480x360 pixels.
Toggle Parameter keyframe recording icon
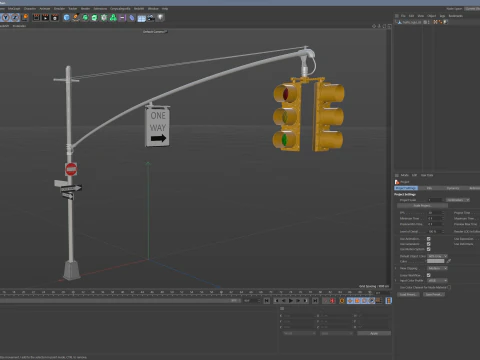[x=372, y=301]
